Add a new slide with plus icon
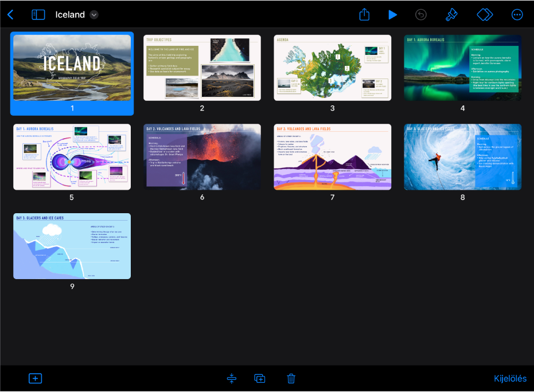Image resolution: width=534 pixels, height=392 pixels. coord(35,378)
